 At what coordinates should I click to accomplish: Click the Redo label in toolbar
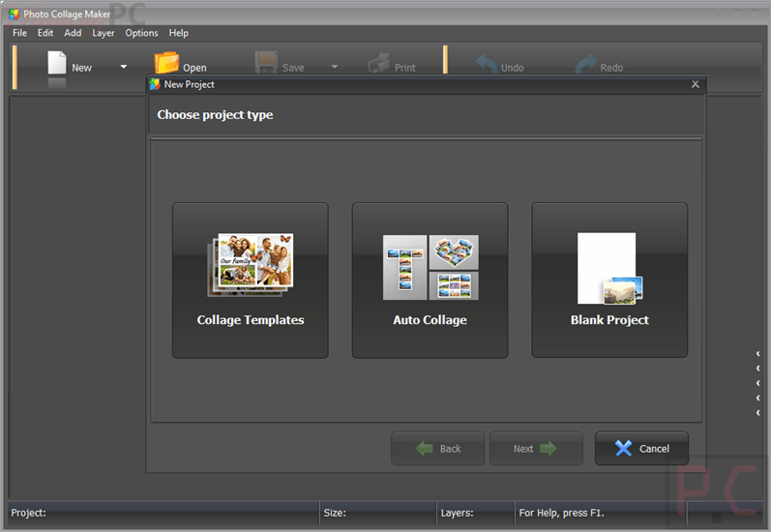coord(611,68)
